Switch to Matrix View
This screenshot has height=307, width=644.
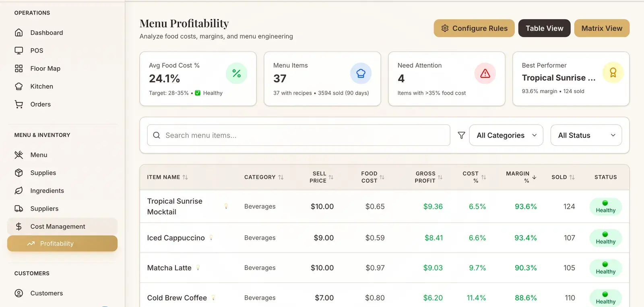(x=602, y=28)
